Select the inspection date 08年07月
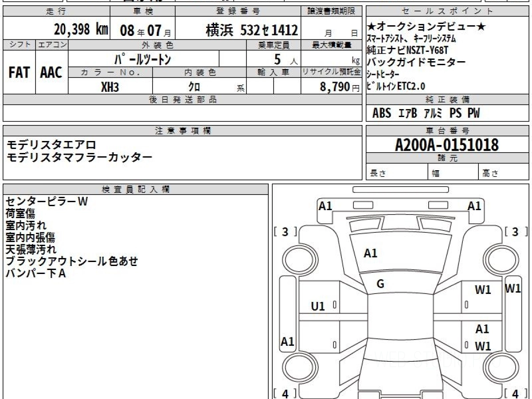This screenshot has height=399, width=532. coord(145,30)
